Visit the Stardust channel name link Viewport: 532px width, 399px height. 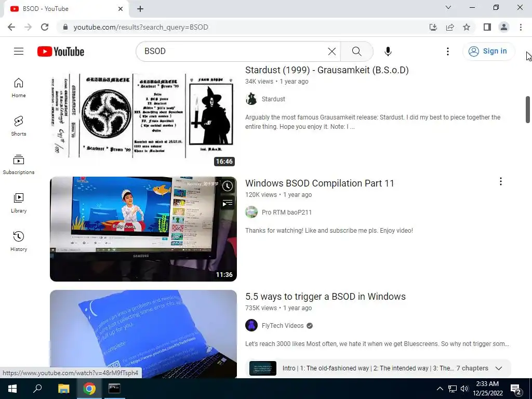point(273,99)
